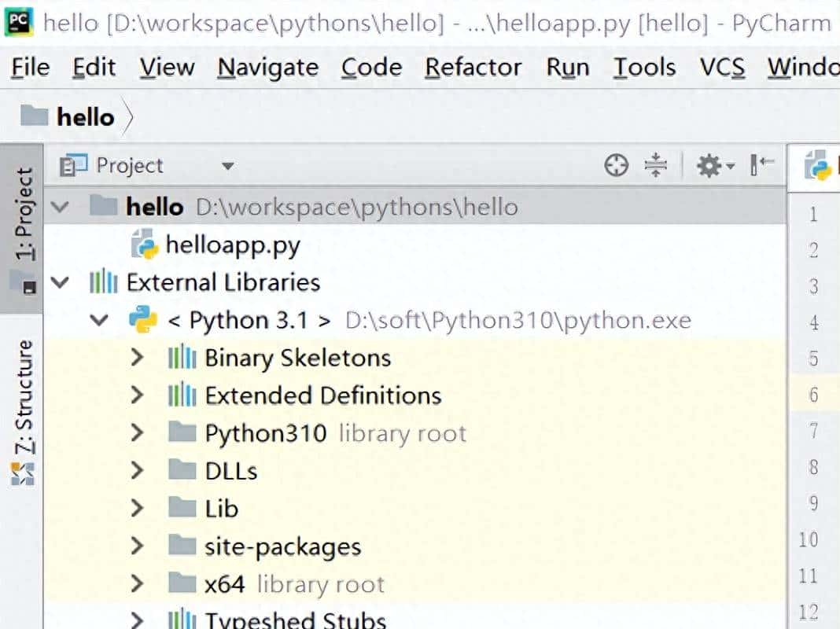Open the Refactor menu
840x629 pixels.
[473, 68]
